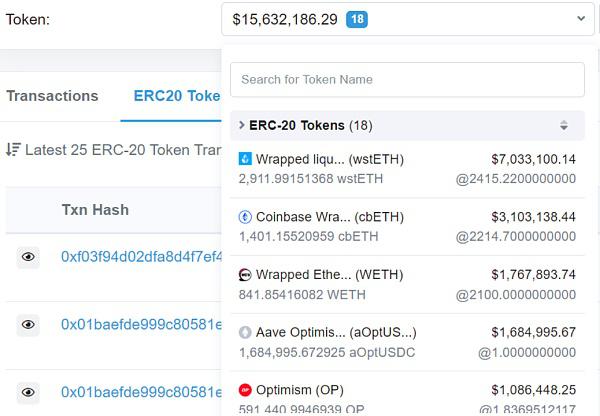
Task: Click the Aave aOptUSDC token icon
Action: pyautogui.click(x=245, y=332)
